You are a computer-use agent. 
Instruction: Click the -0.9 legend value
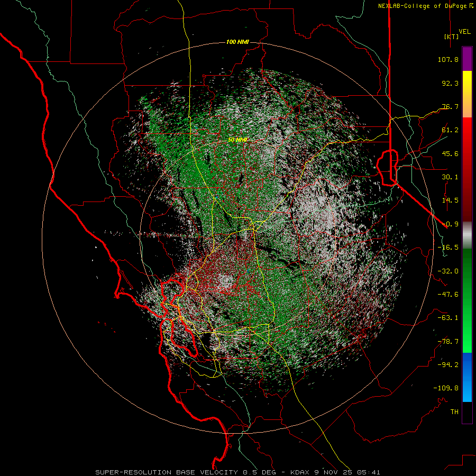point(450,224)
